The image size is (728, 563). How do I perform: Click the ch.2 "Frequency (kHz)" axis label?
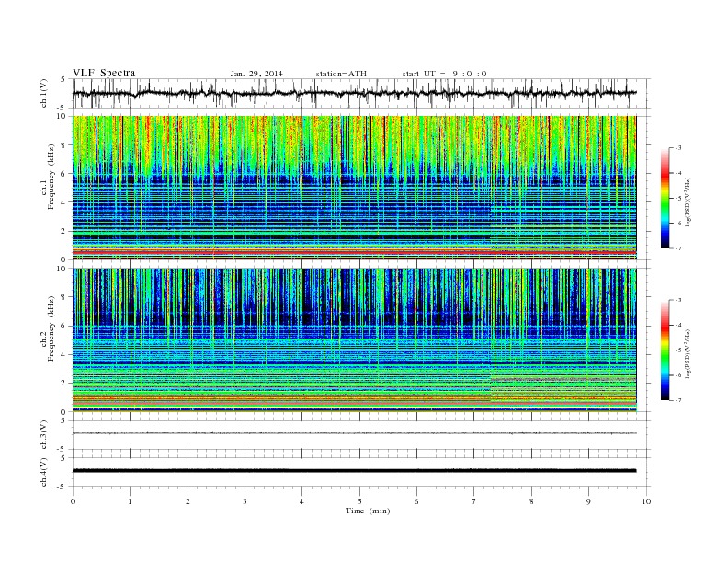click(x=51, y=328)
